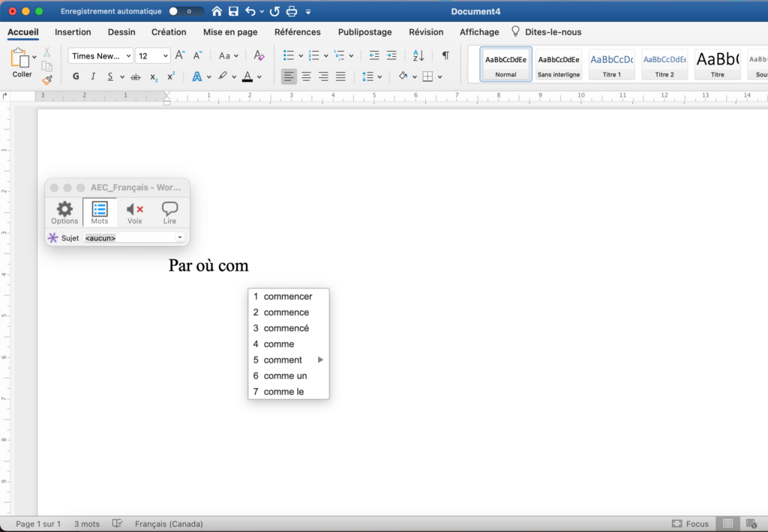Screen dimensions: 768x532
Task: Open the Times New Roman font dropdown
Action: [x=128, y=56]
